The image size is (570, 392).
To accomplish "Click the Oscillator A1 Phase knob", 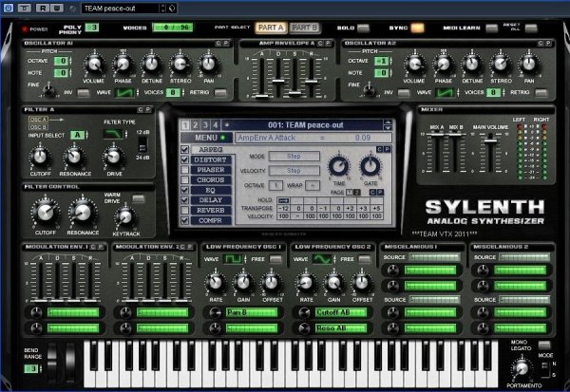I will (x=123, y=65).
